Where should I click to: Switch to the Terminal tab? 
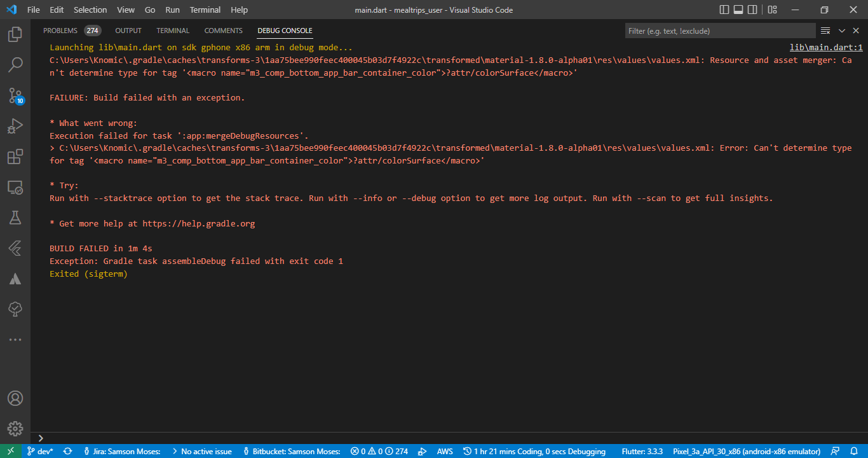click(173, 31)
